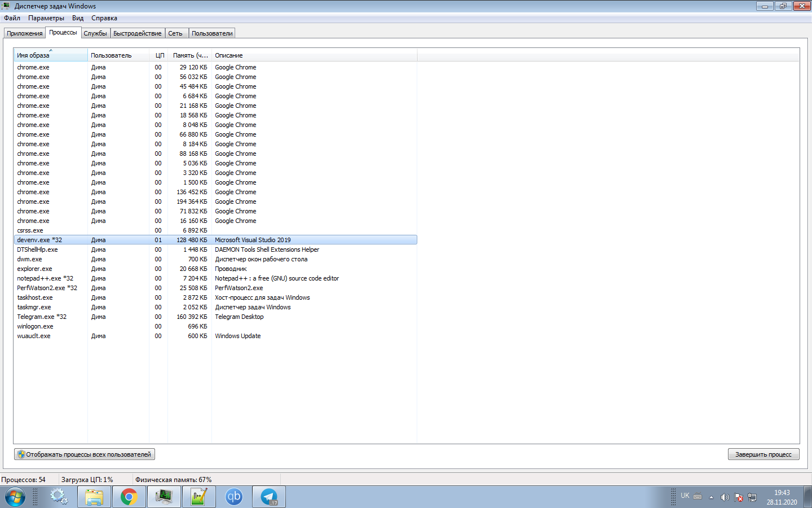Screen dimensions: 812x508
Task: Switch to the Сеть tab
Action: pyautogui.click(x=175, y=33)
